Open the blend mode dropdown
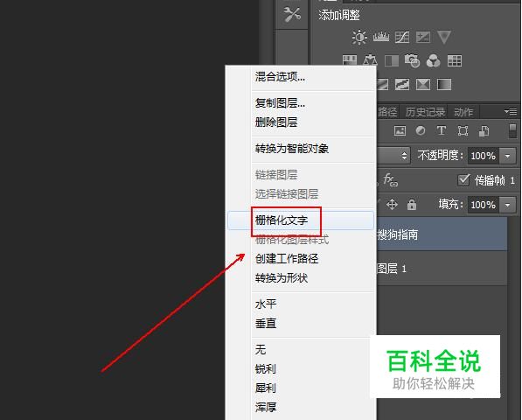This screenshot has height=420, width=522. click(393, 156)
